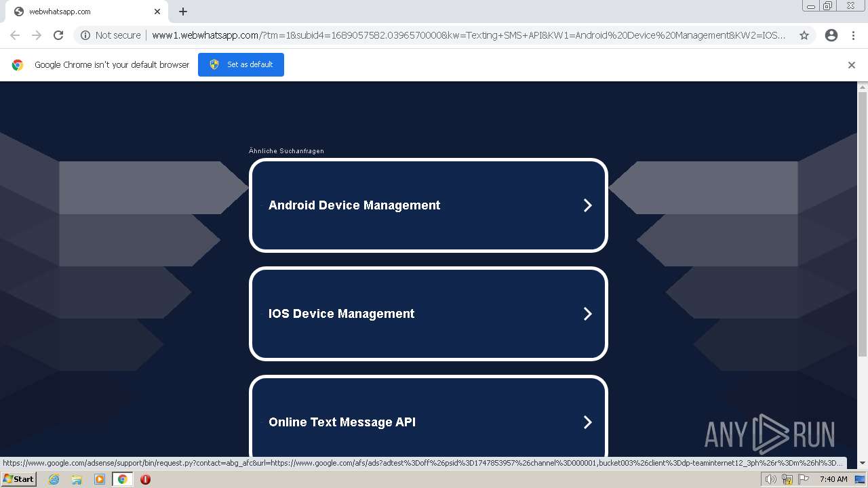Open media player from the taskbar
868x488 pixels.
pyautogui.click(x=100, y=479)
